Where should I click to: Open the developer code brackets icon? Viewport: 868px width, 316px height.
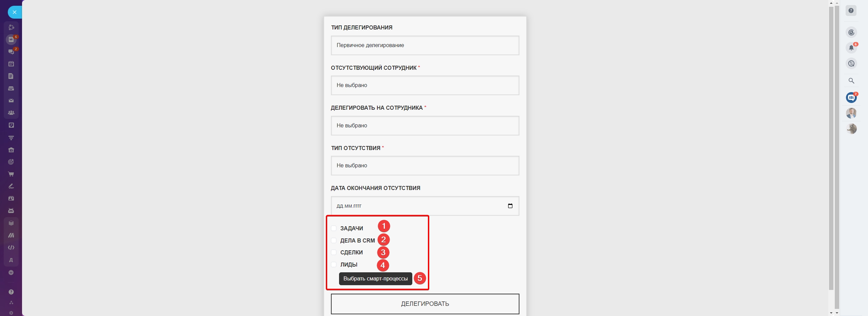[11, 248]
